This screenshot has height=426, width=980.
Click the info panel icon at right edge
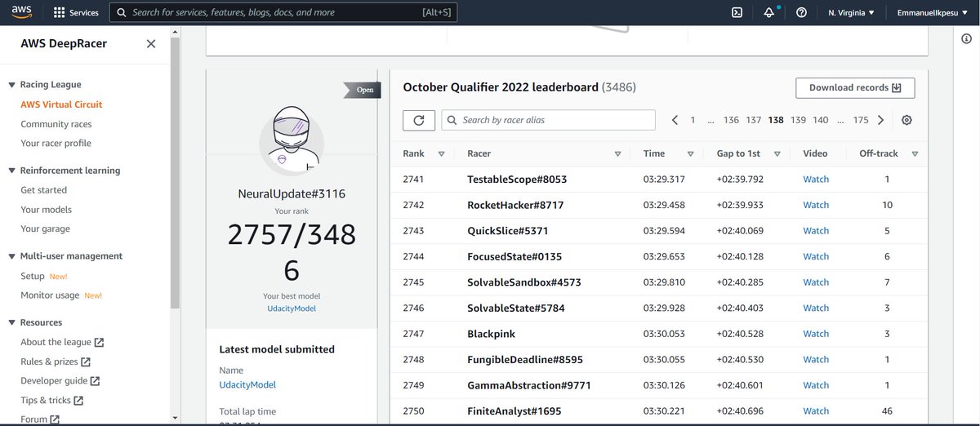(x=967, y=39)
